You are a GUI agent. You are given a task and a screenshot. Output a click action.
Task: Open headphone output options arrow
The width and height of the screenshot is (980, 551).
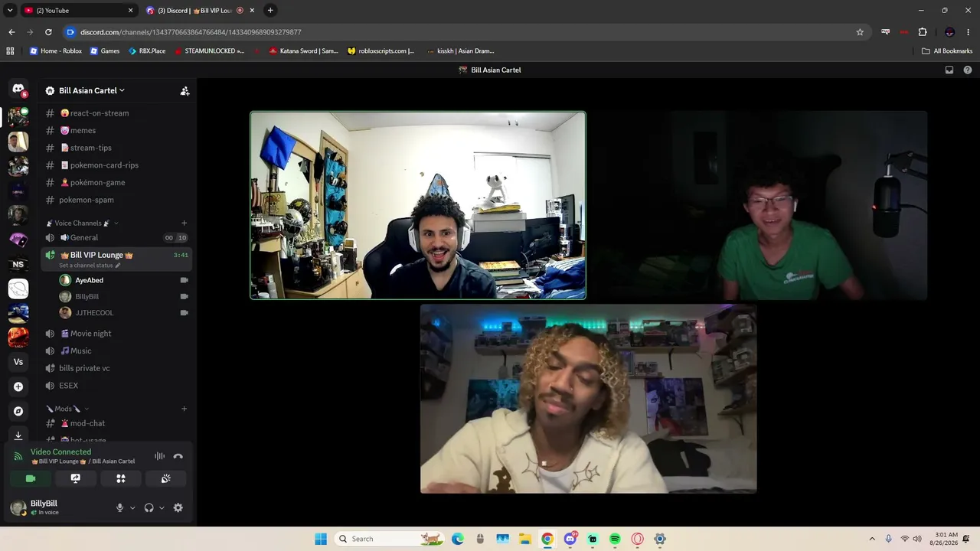click(x=162, y=507)
